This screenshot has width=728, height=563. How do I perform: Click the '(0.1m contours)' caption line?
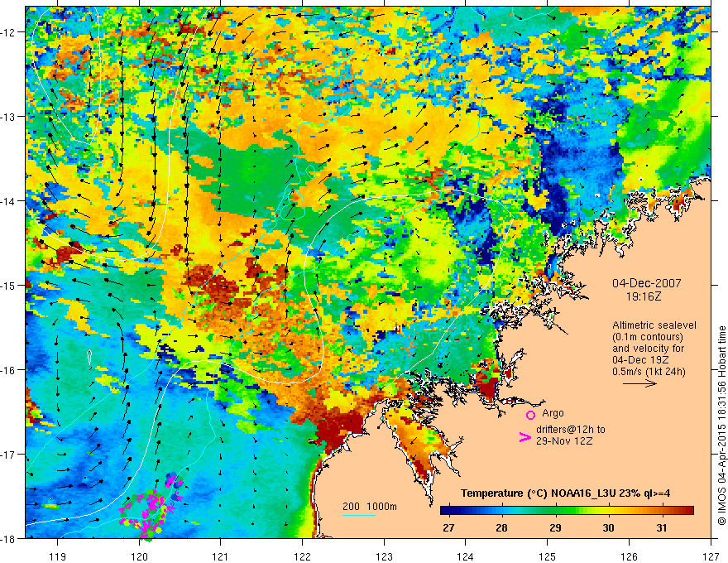click(x=648, y=337)
